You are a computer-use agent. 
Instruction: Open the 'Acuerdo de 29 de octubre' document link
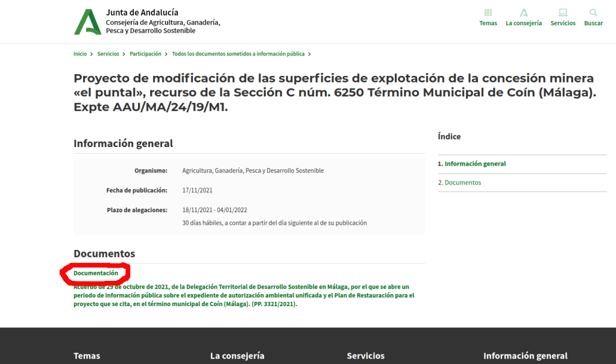pyautogui.click(x=244, y=295)
